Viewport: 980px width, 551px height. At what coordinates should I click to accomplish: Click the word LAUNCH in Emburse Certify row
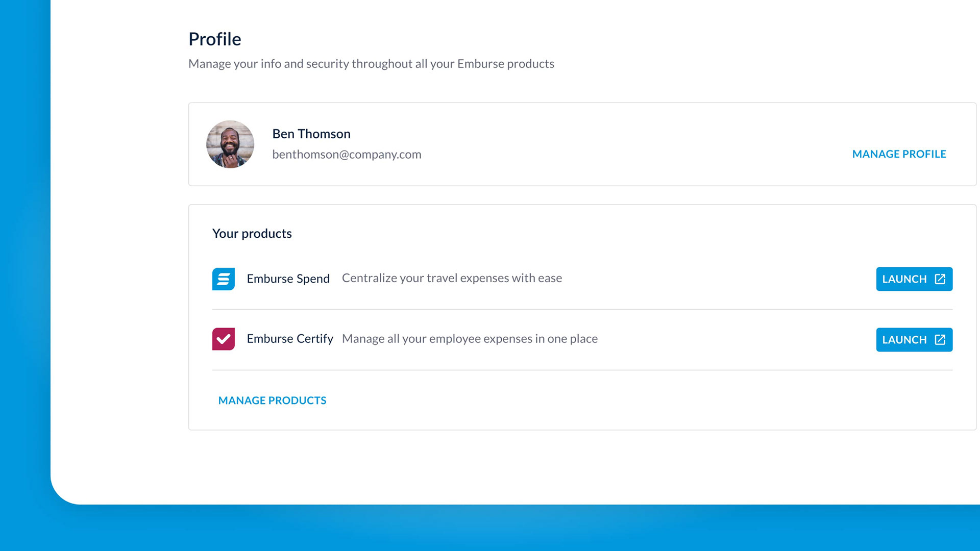[x=904, y=340]
